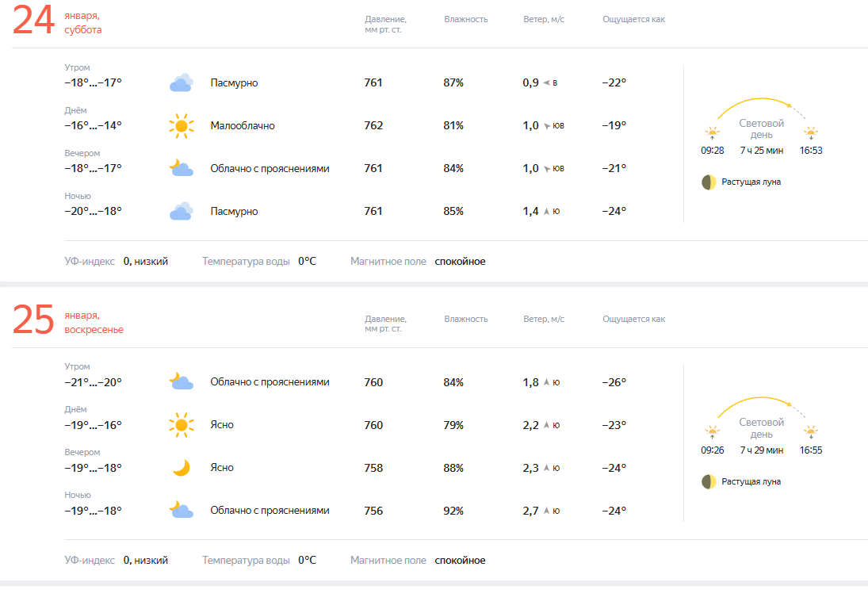Click the pressure value 762

[373, 125]
